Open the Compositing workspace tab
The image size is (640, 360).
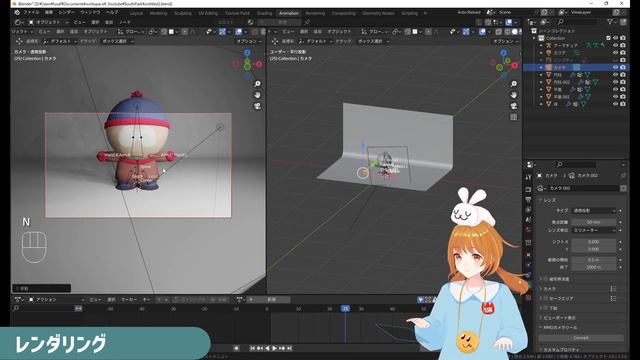click(343, 13)
